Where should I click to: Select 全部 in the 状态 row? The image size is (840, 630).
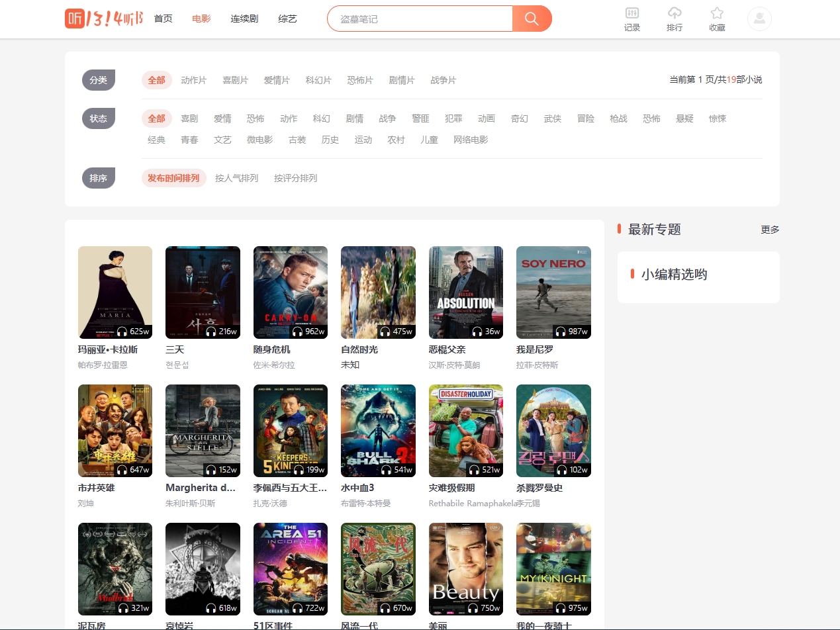pyautogui.click(x=156, y=118)
